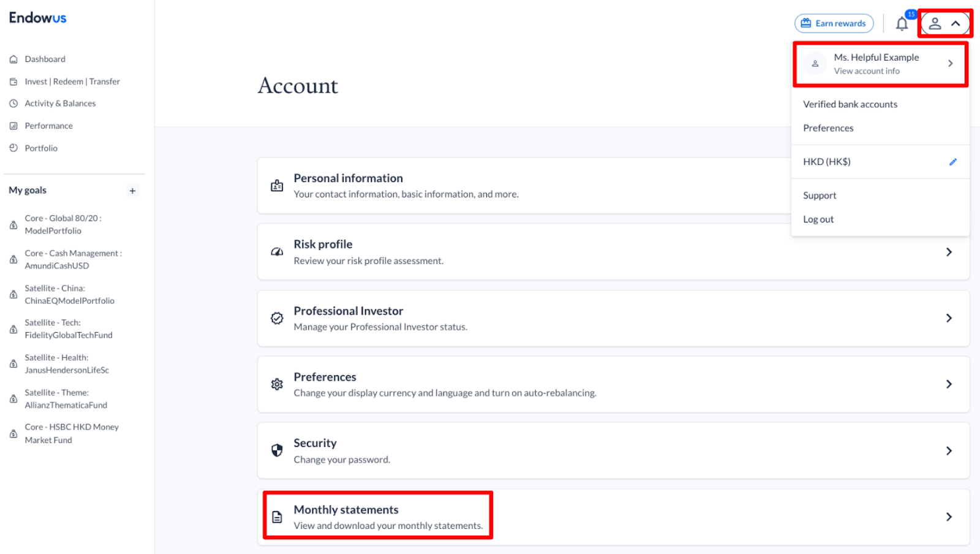Click the Portfolio pie icon
The height and width of the screenshot is (554, 980).
[x=13, y=148]
